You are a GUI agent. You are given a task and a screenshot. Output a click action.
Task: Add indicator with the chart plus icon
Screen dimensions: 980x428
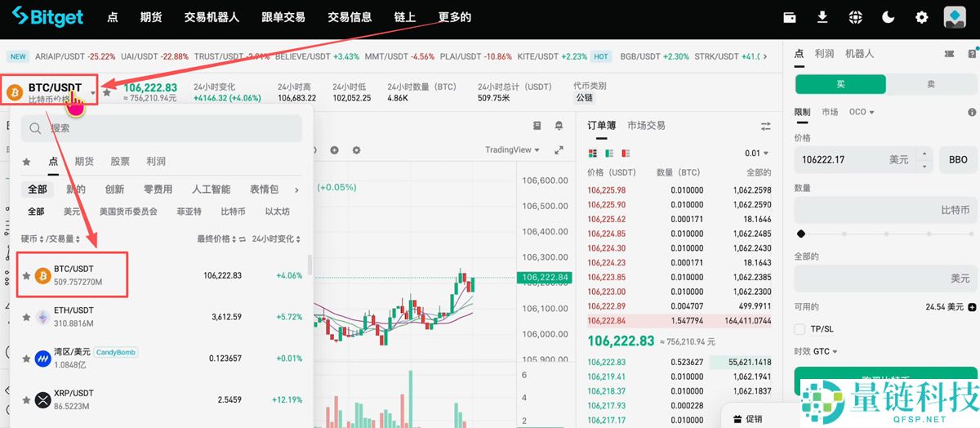coord(334,150)
